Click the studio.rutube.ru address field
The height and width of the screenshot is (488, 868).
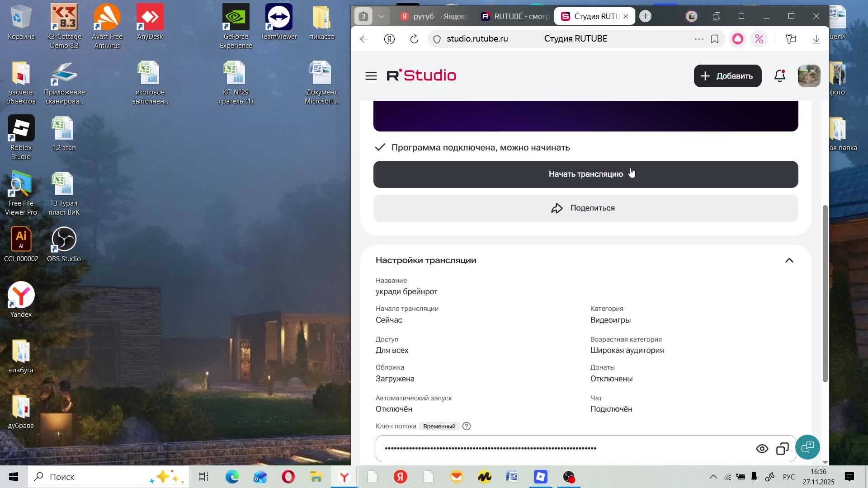click(x=477, y=39)
